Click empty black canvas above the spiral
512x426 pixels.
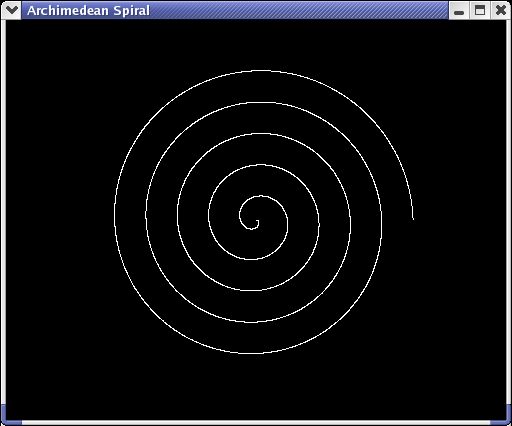coord(256,43)
